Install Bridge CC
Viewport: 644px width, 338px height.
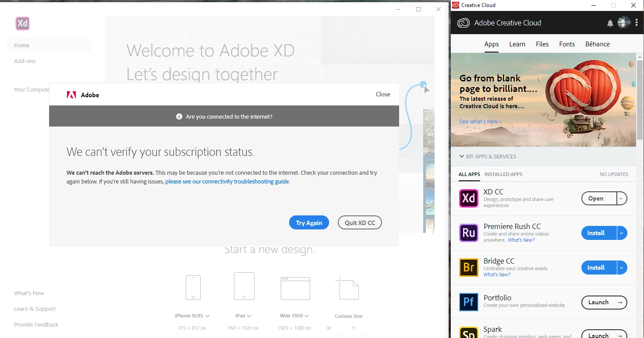coord(599,268)
